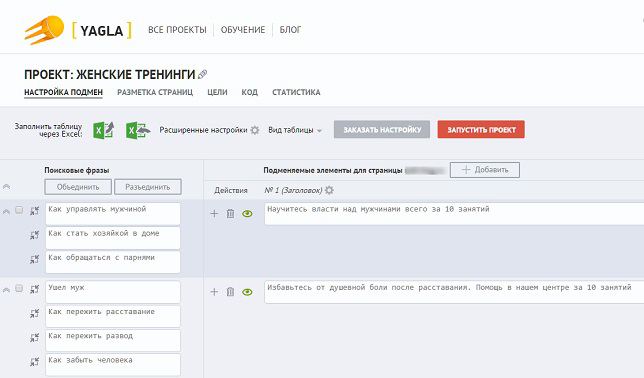Viewport: 644px width, 378px height.
Task: Focus 'Ушел муж' phrase field
Action: tap(113, 292)
